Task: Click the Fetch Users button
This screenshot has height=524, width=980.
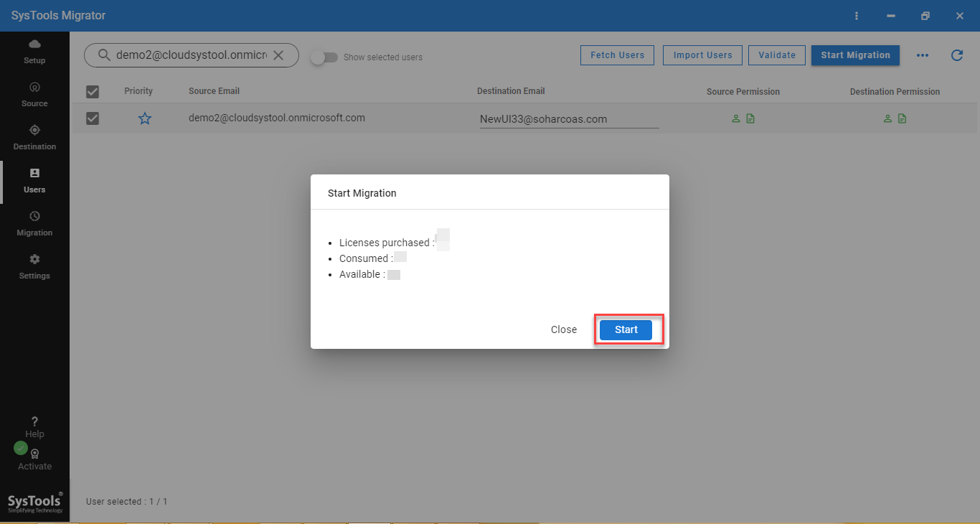Action: pyautogui.click(x=617, y=55)
